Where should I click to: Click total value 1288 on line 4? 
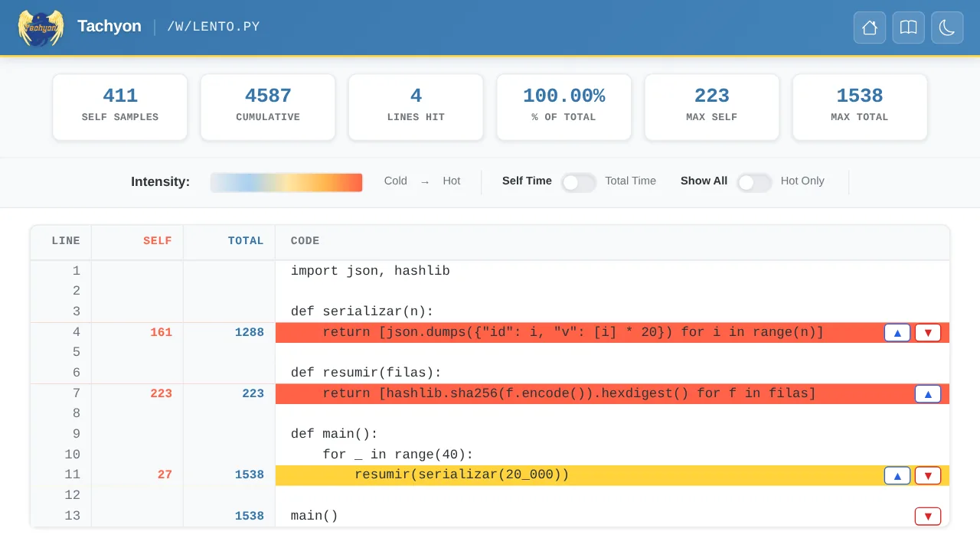coord(250,333)
